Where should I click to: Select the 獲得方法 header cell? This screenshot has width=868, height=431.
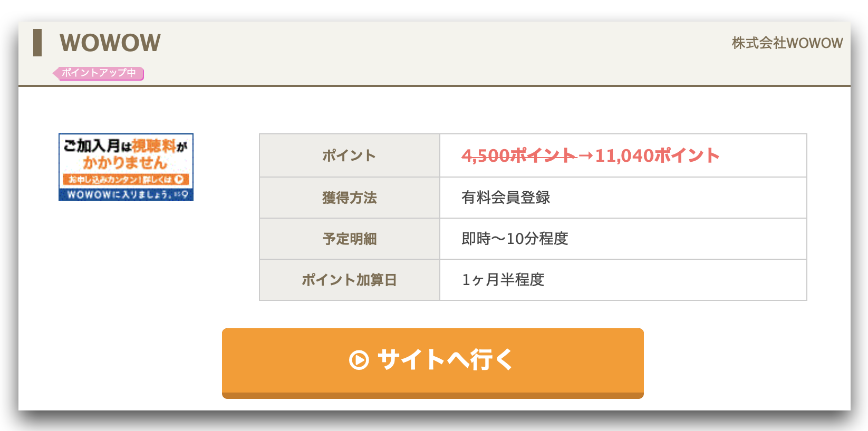350,198
